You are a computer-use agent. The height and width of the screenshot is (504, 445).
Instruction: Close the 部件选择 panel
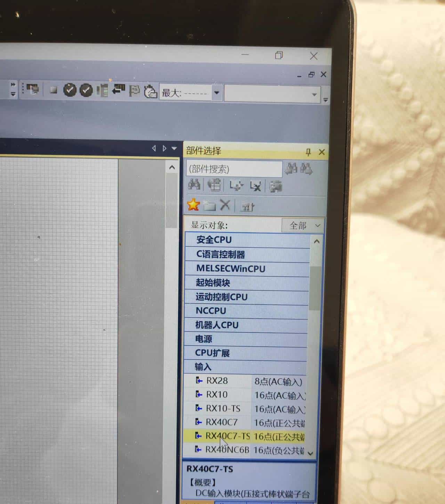coord(322,152)
